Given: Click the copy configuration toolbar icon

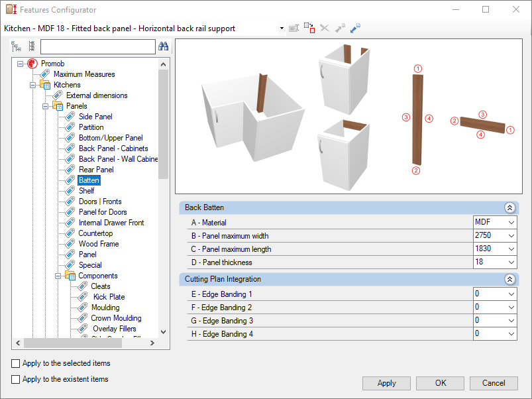Looking at the screenshot, I should point(309,28).
